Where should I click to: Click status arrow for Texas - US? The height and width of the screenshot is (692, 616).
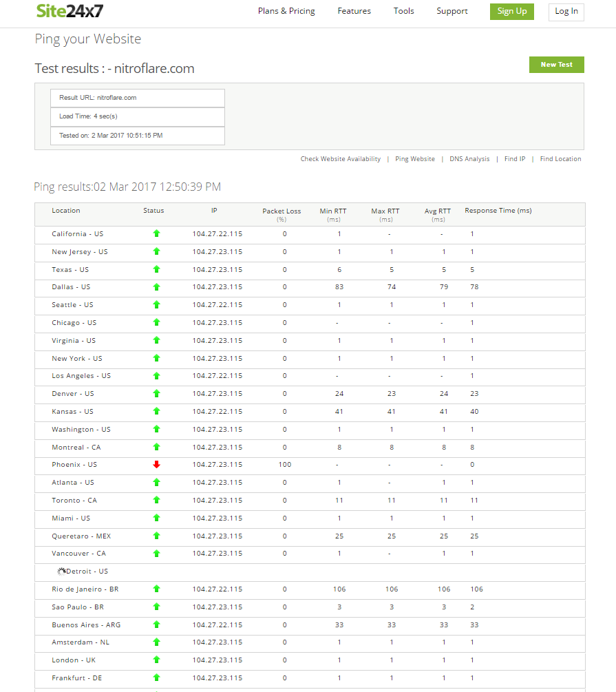156,269
